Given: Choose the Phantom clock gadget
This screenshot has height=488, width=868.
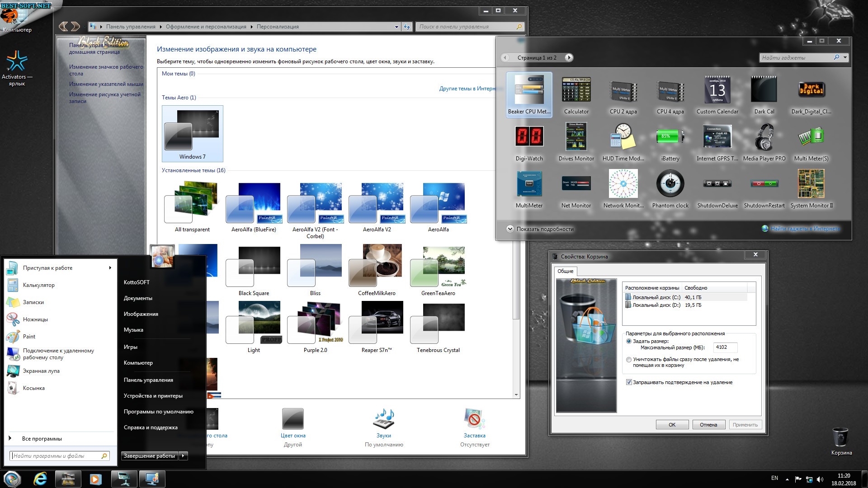Looking at the screenshot, I should point(670,183).
